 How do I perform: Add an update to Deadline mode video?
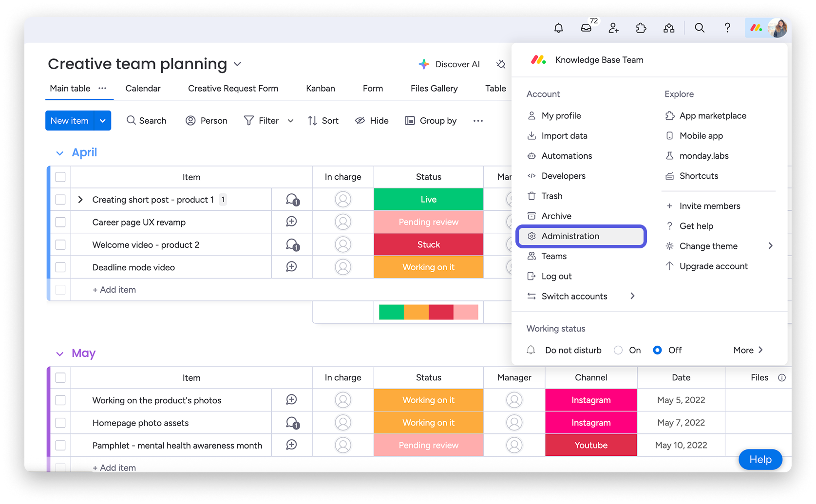[x=291, y=267]
